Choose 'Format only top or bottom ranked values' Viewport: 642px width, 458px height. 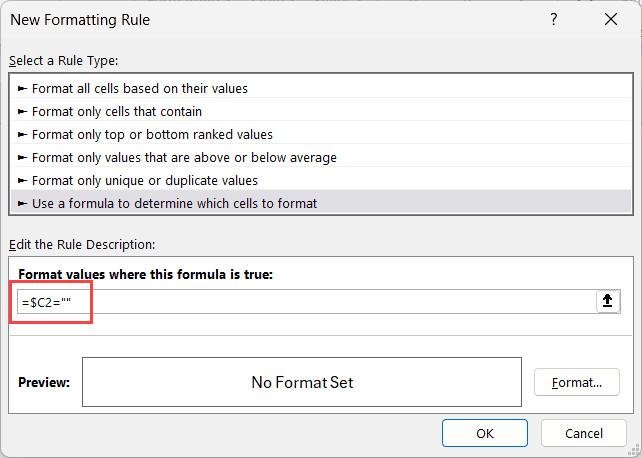coord(152,135)
